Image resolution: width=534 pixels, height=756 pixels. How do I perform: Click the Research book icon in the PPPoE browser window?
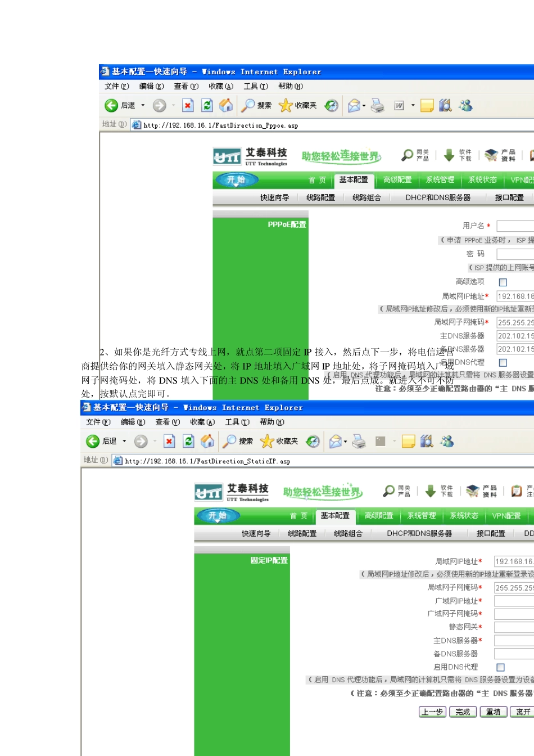[445, 105]
